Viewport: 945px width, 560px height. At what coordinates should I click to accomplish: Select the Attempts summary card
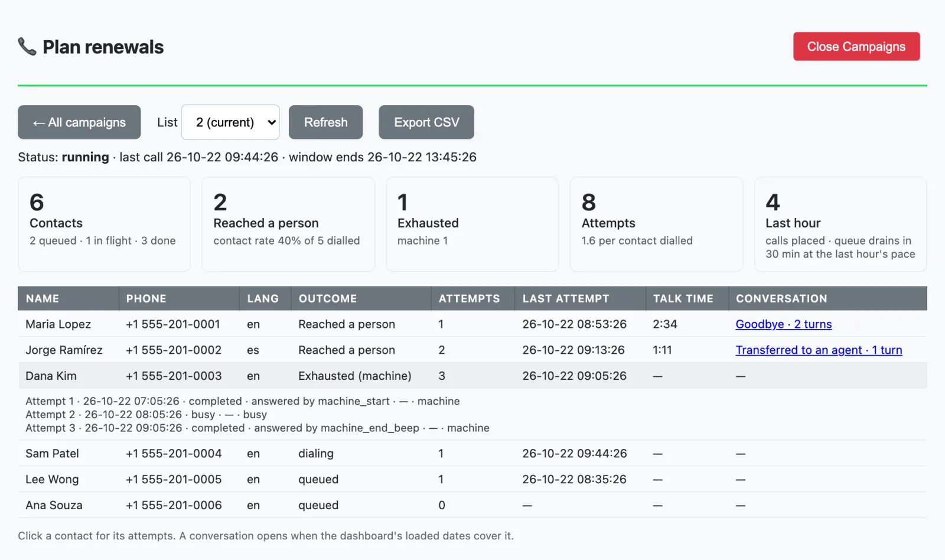[x=656, y=224]
